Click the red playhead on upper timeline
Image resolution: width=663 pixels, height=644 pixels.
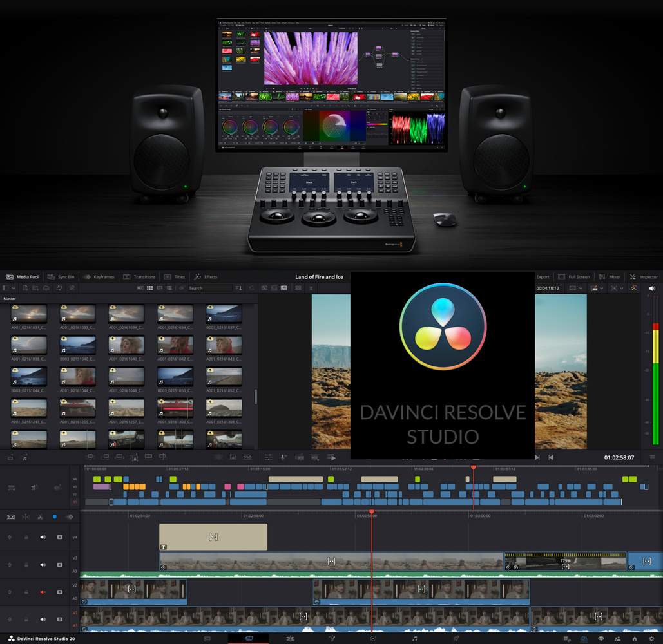[474, 468]
